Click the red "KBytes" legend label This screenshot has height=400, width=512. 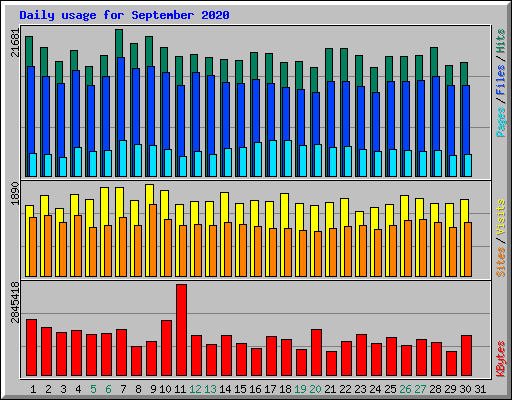[501, 359]
